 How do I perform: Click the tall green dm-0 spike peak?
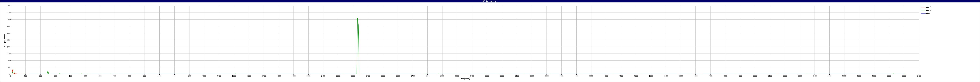[x=358, y=18]
